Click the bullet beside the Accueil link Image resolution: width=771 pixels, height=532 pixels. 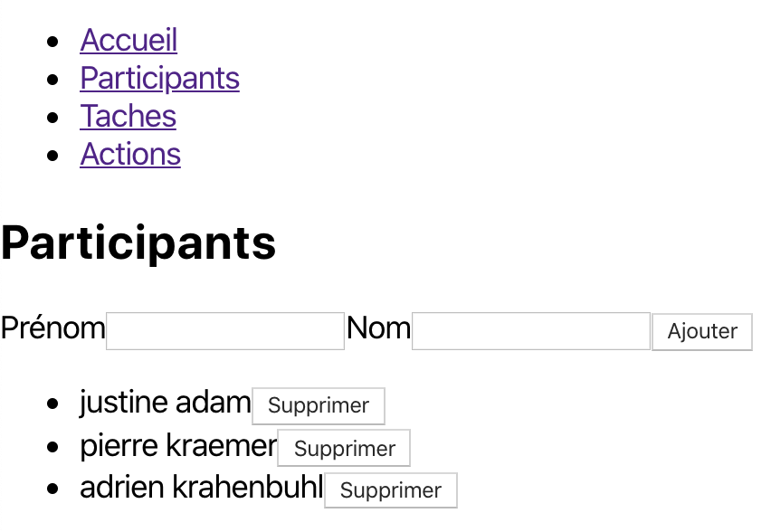tap(56, 42)
